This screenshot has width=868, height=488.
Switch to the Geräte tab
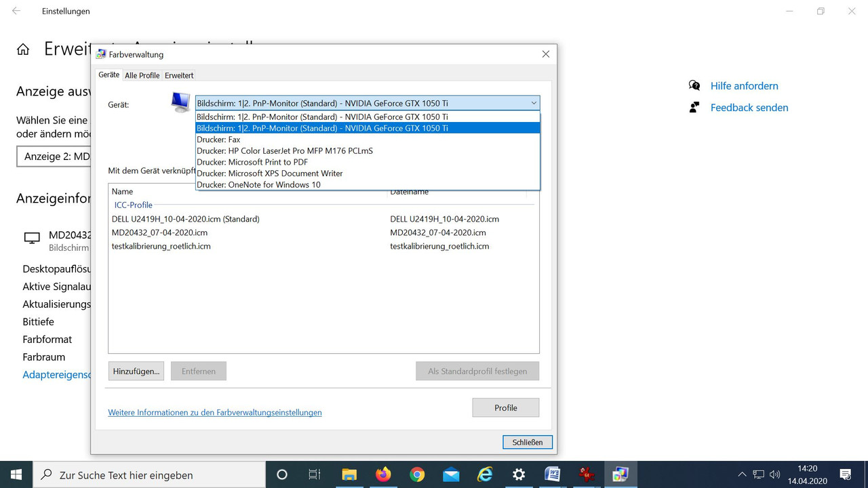(x=108, y=75)
